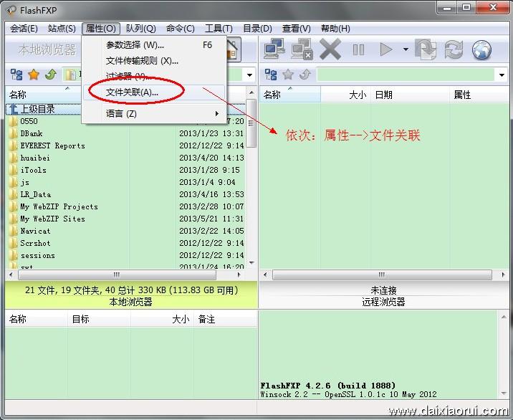Click the remote pane favorites star

[288, 75]
